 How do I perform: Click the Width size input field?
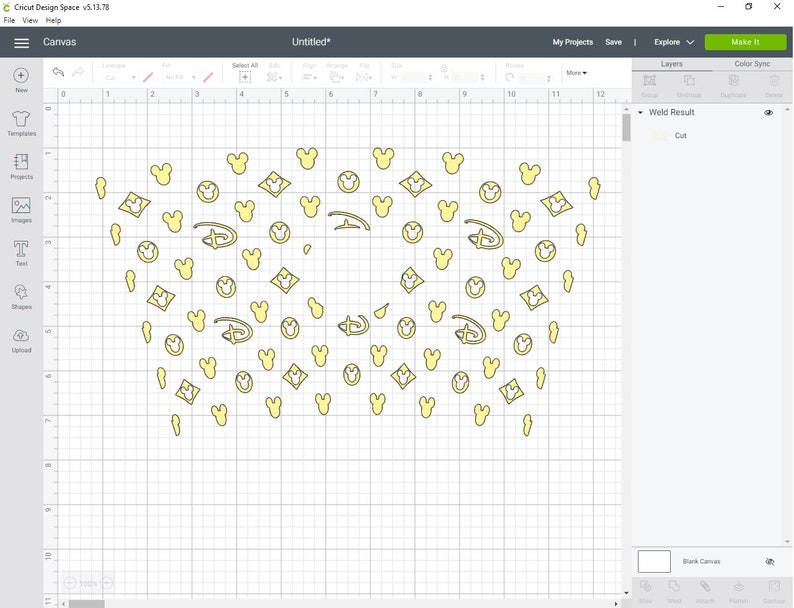pos(413,77)
